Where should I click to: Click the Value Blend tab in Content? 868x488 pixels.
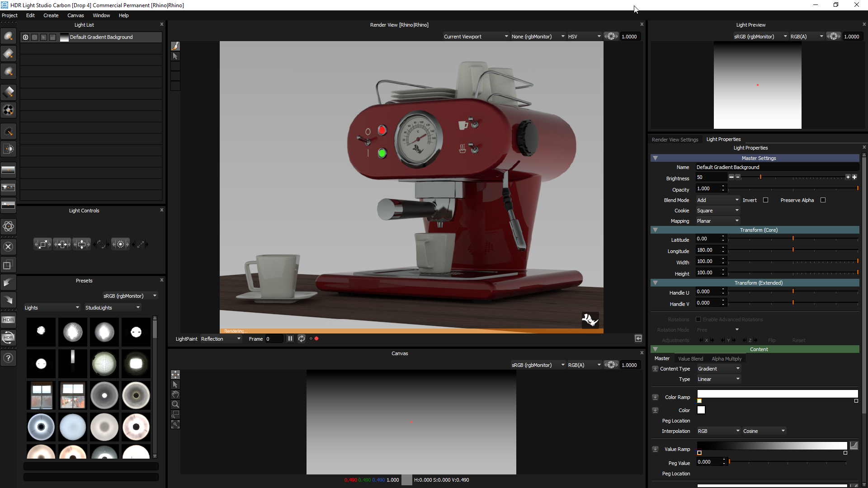point(690,359)
